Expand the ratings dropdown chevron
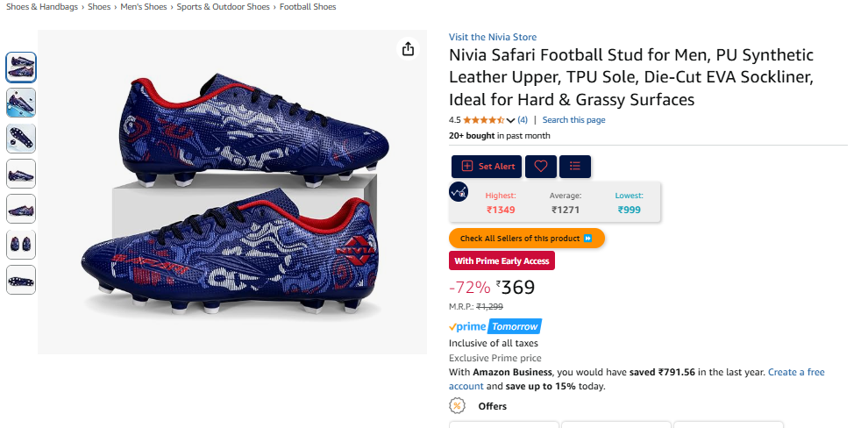 (x=510, y=120)
